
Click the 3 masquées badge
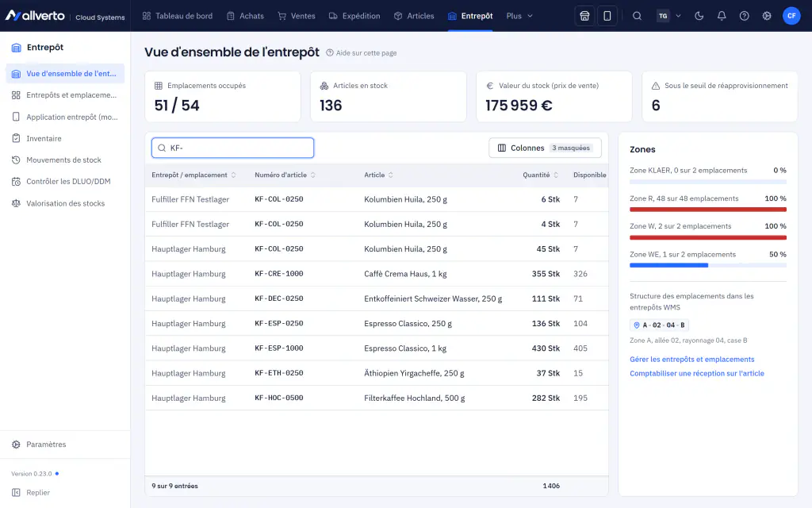click(x=571, y=148)
